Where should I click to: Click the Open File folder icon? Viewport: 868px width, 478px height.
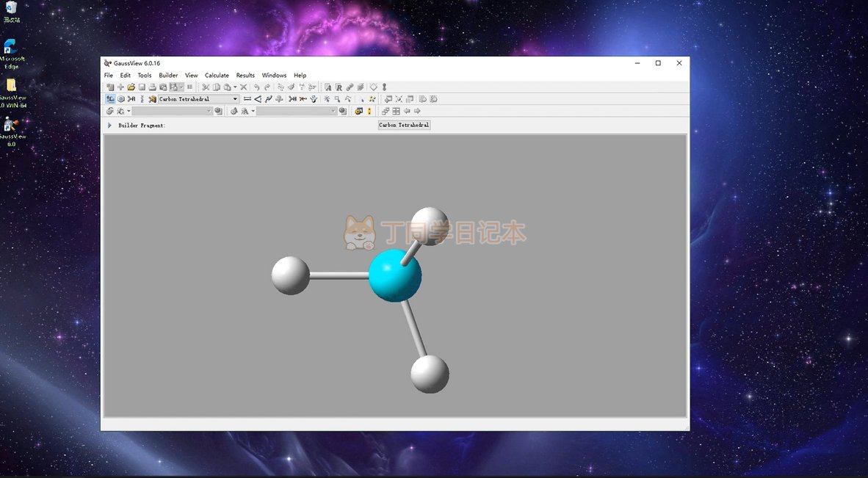coord(131,87)
